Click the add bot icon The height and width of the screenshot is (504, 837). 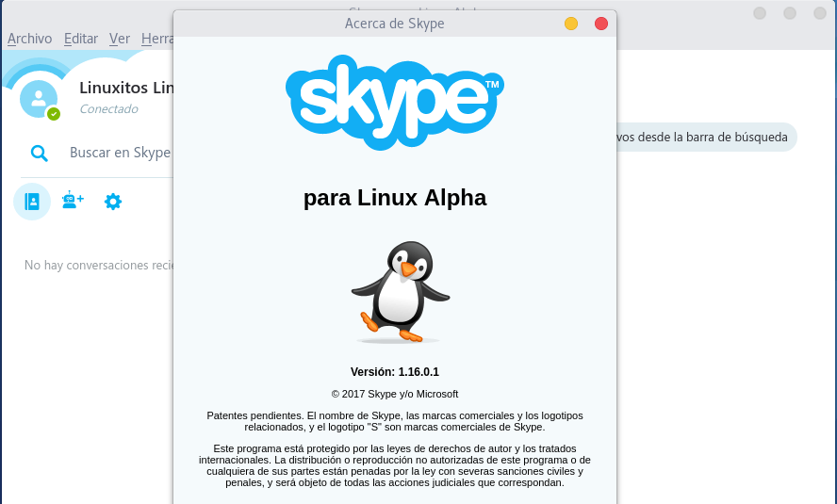tap(73, 200)
